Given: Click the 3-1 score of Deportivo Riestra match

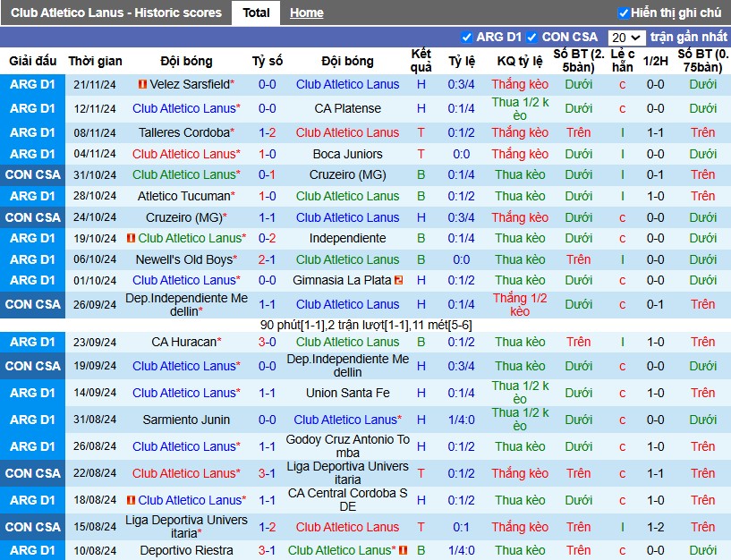Looking at the screenshot, I should click(x=268, y=550).
